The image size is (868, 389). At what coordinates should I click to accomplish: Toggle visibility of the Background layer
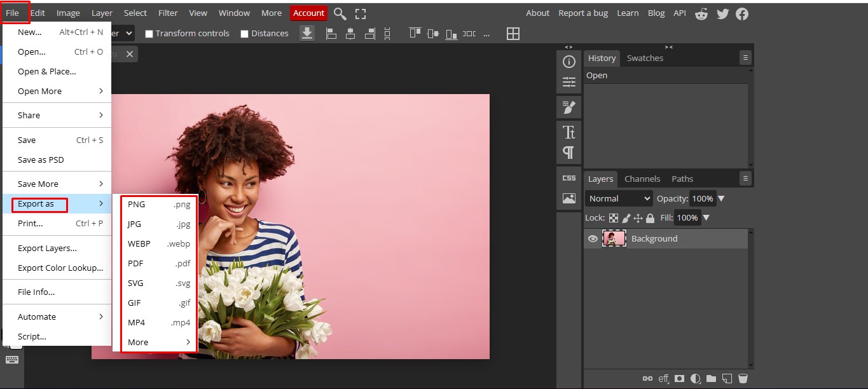(592, 238)
